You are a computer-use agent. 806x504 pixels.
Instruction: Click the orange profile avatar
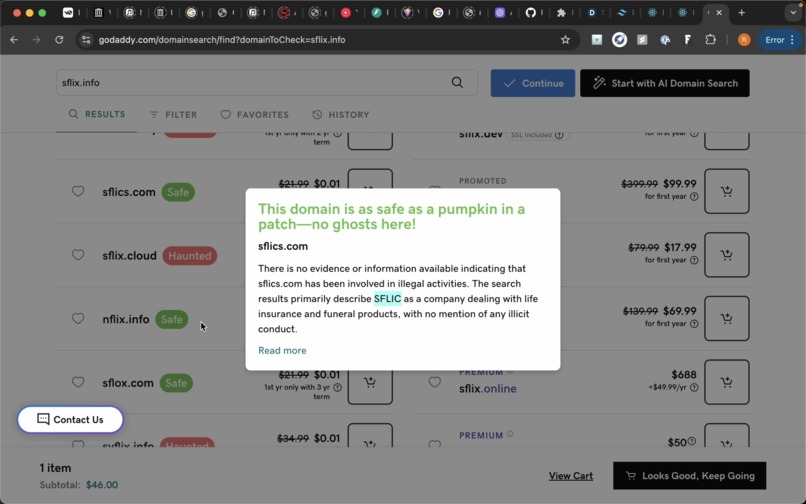(x=743, y=40)
